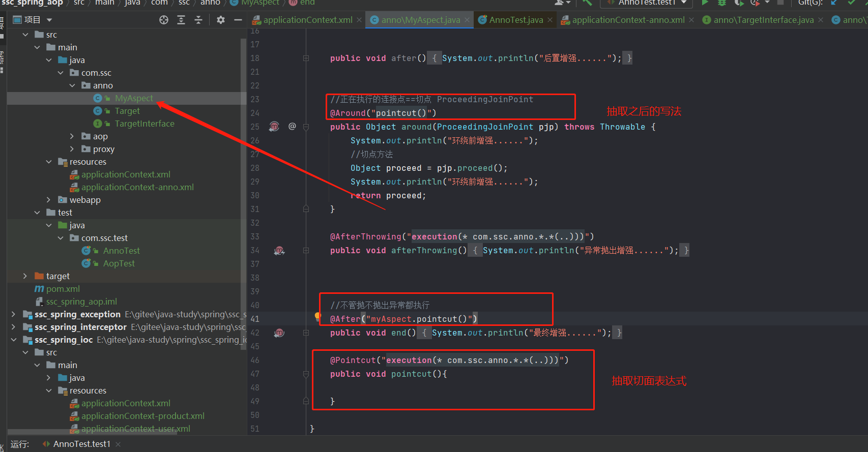Expand the webapp folder
This screenshot has height=452, width=868.
pyautogui.click(x=49, y=200)
